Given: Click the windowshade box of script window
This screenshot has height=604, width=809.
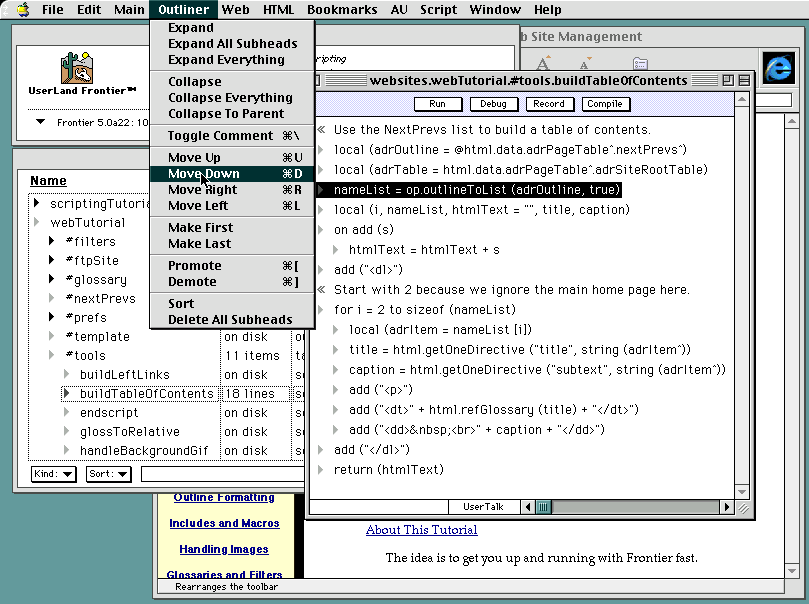Looking at the screenshot, I should pos(743,80).
